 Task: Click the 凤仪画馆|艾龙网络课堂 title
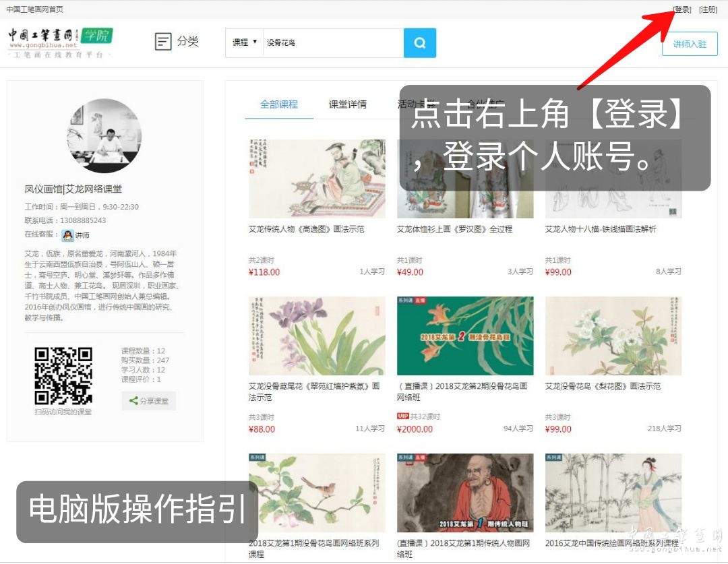(x=73, y=189)
